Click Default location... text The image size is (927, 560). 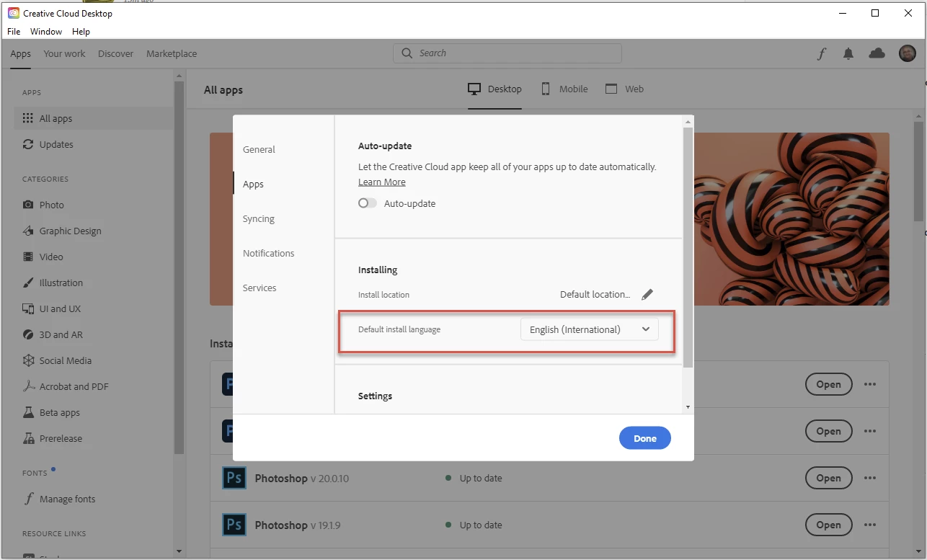595,294
